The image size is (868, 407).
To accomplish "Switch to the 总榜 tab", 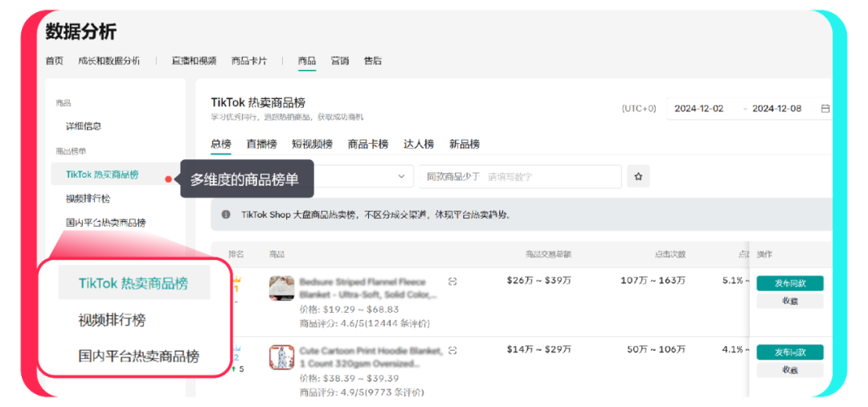I will point(221,144).
